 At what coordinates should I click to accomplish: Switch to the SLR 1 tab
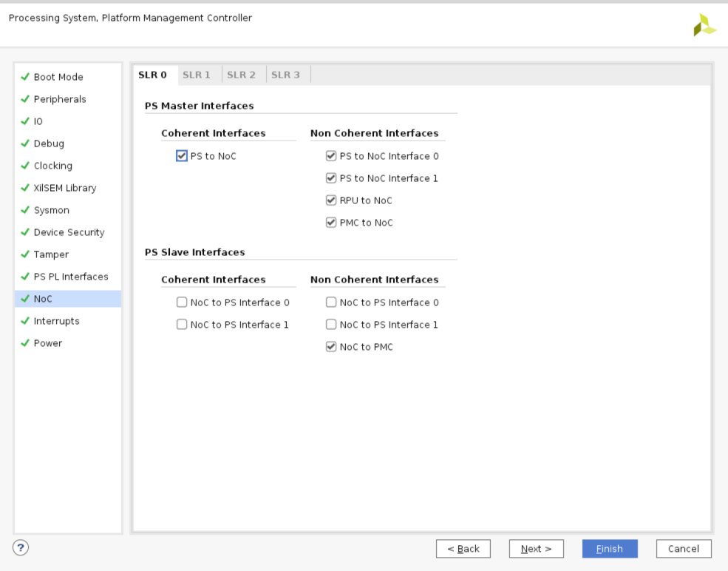tap(197, 75)
